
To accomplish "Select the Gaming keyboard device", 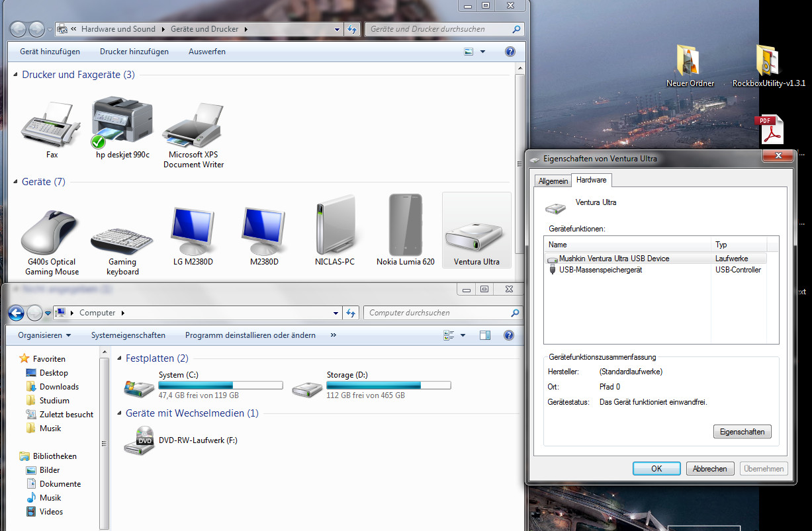I will (x=122, y=241).
